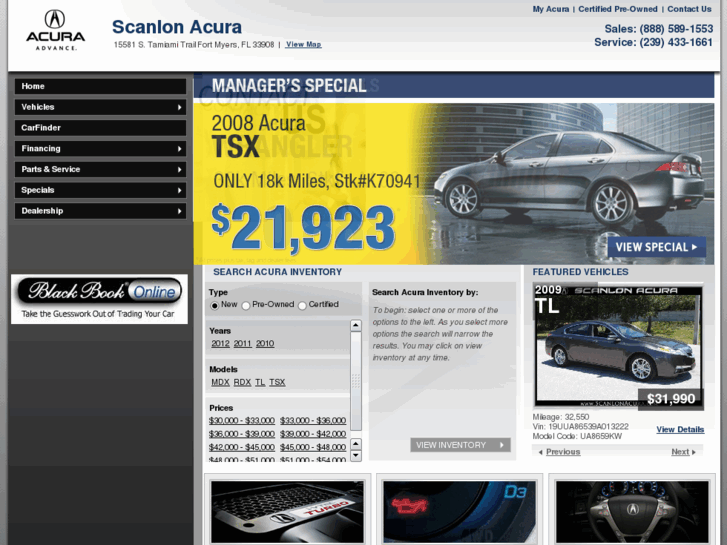The width and height of the screenshot is (727, 545).
Task: Filter inventory by year 2012
Action: pos(220,344)
